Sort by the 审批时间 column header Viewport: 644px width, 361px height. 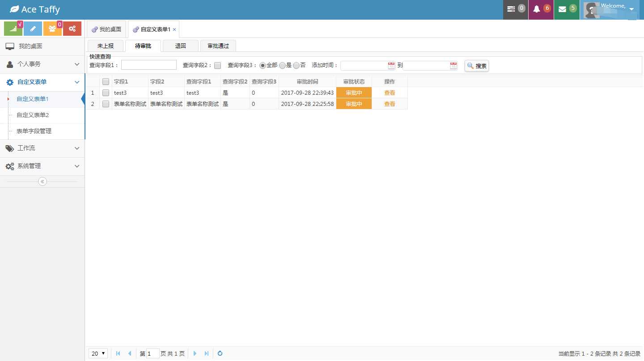[x=307, y=81]
